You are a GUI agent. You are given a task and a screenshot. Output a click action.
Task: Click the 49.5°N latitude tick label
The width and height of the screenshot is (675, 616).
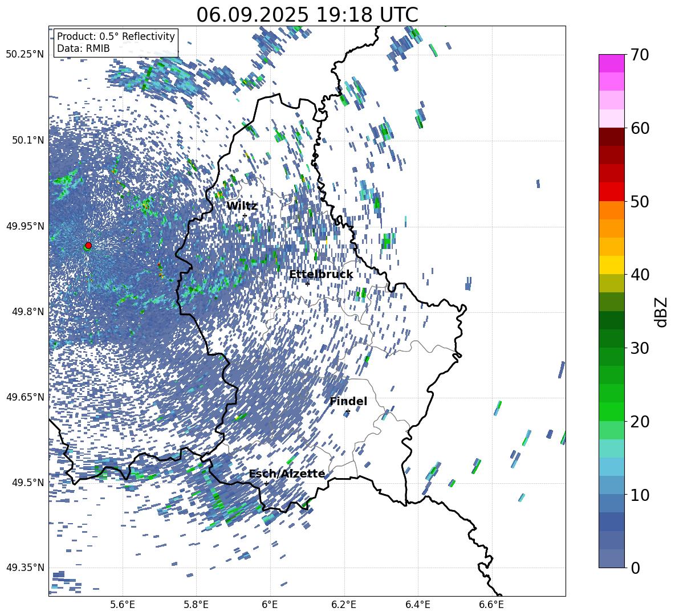[27, 482]
